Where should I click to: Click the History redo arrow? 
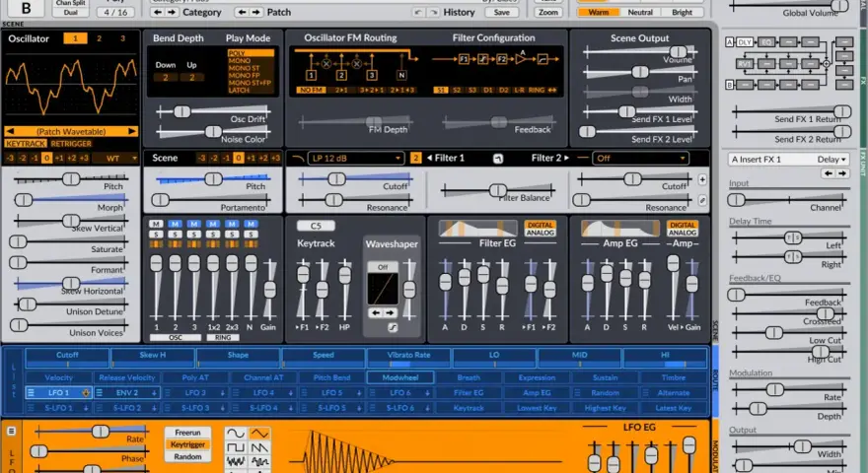tap(433, 12)
